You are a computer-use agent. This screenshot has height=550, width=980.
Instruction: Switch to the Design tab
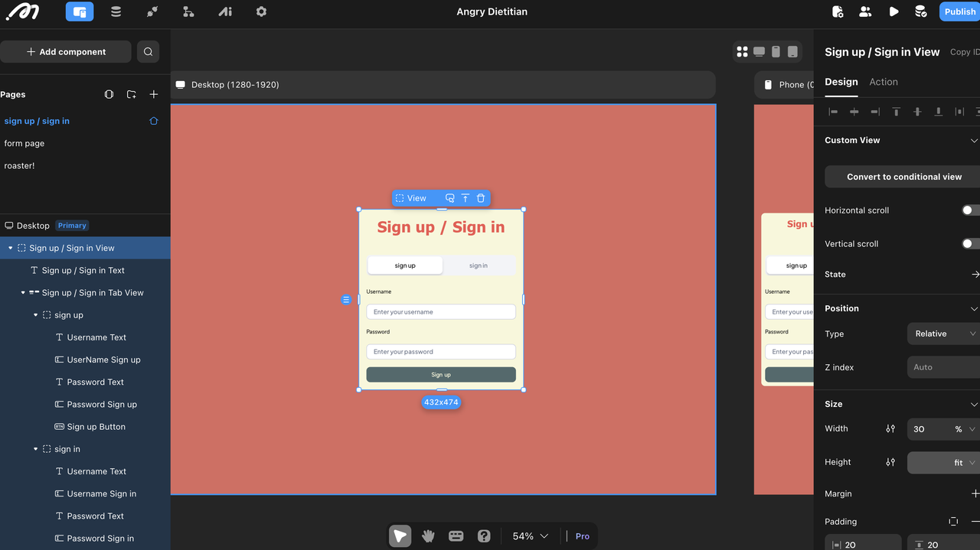pyautogui.click(x=841, y=82)
